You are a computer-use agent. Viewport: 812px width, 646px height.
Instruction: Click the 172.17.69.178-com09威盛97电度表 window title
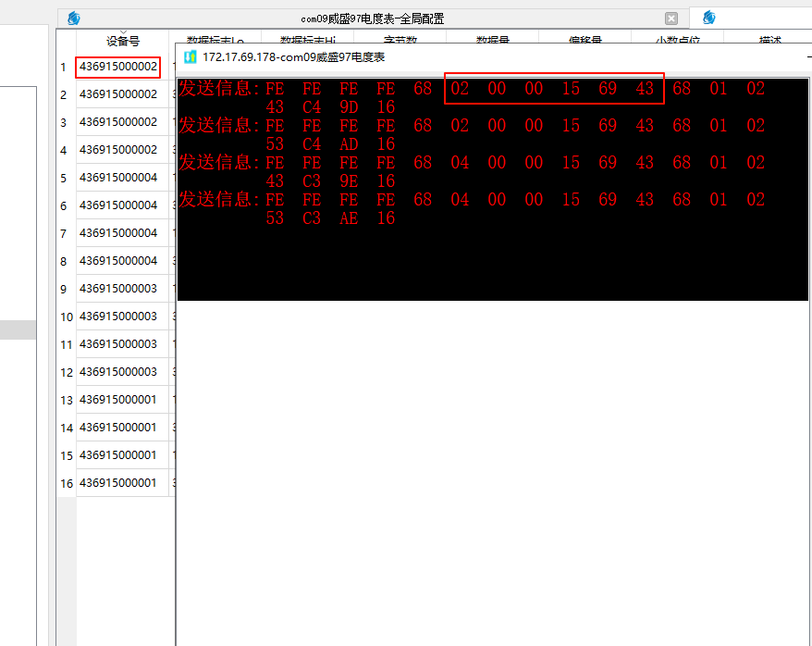coord(293,57)
